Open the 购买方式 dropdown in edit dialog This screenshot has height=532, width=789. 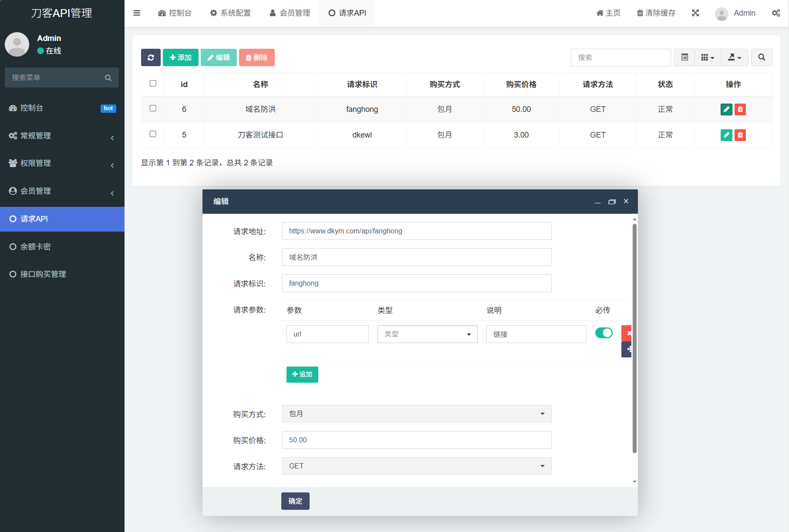pos(416,414)
